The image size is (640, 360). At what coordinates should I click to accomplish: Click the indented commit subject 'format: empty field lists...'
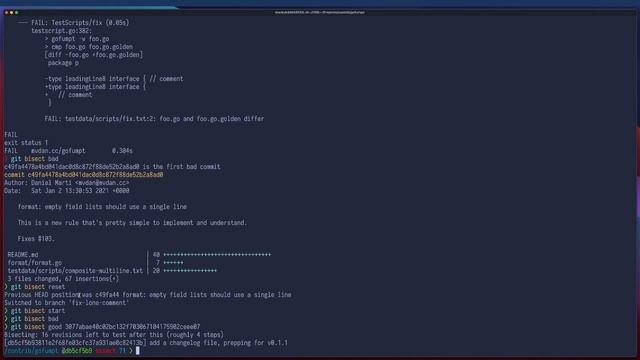102,207
